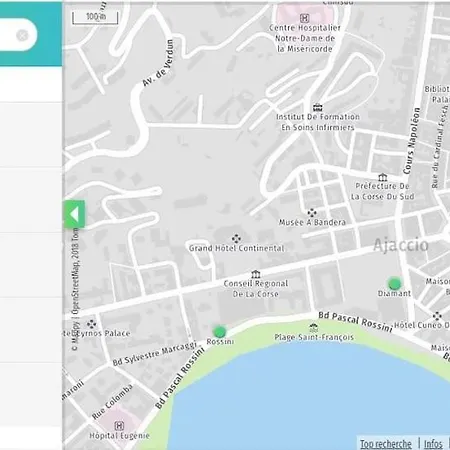This screenshot has height=450, width=450.
Task: Click the Préfecture De La Corse icon
Action: 383,177
